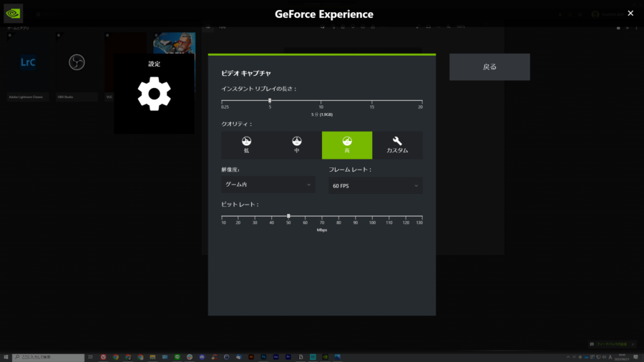Select OBS Studio tile in background
Image resolution: width=644 pixels, height=362 pixels.
click(77, 68)
